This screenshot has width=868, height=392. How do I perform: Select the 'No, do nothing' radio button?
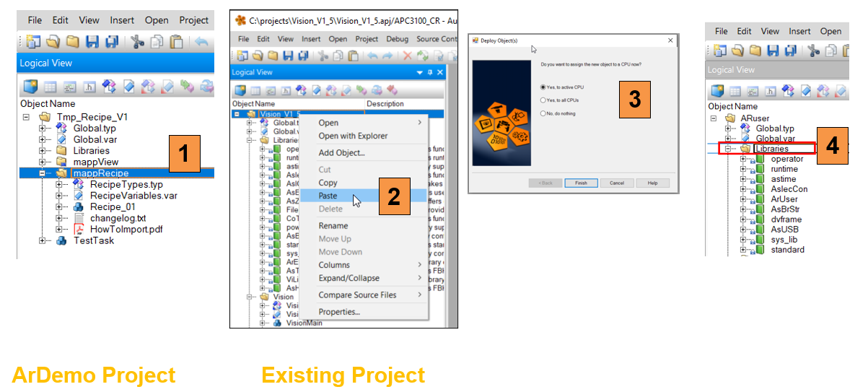click(543, 113)
